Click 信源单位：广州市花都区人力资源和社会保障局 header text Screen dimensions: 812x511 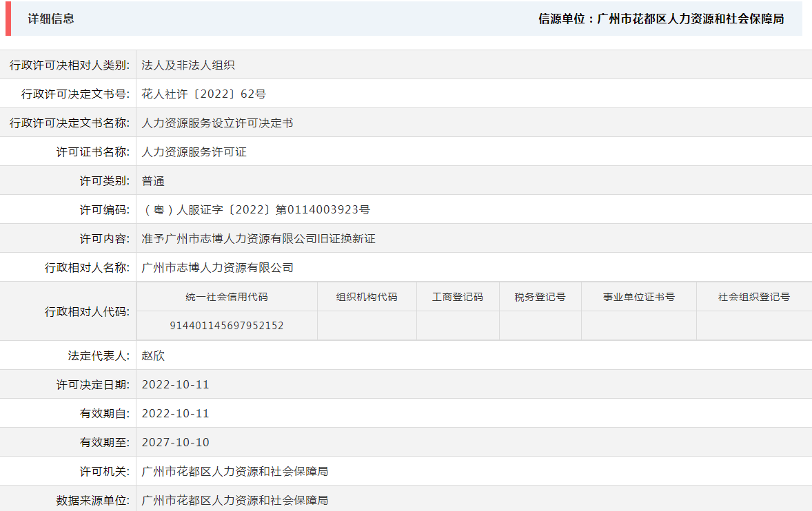[661, 19]
